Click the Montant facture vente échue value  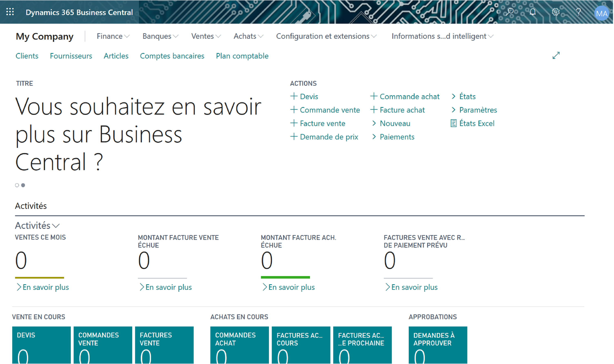pyautogui.click(x=144, y=260)
